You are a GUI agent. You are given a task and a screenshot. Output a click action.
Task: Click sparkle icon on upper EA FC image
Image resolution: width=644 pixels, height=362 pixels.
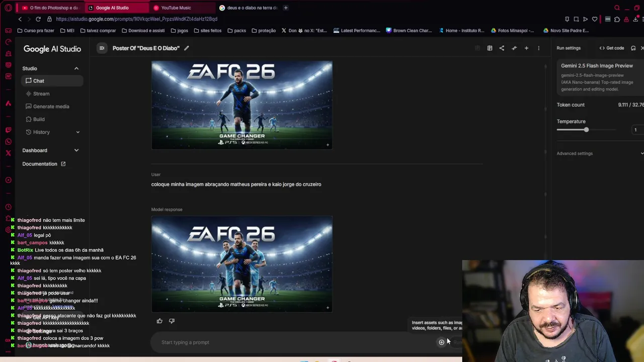point(328,145)
